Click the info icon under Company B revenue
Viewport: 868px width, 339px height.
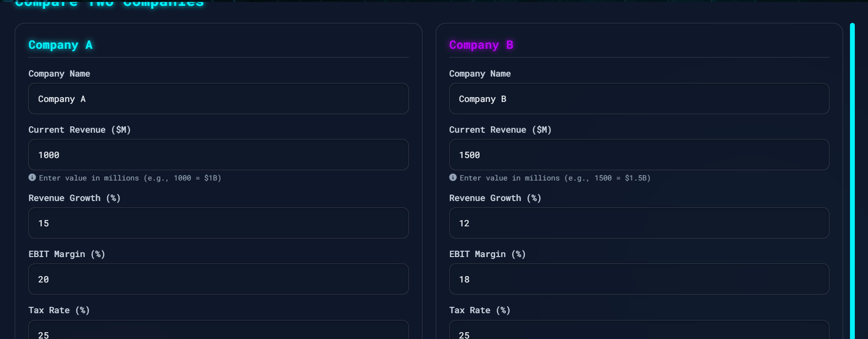(x=453, y=177)
